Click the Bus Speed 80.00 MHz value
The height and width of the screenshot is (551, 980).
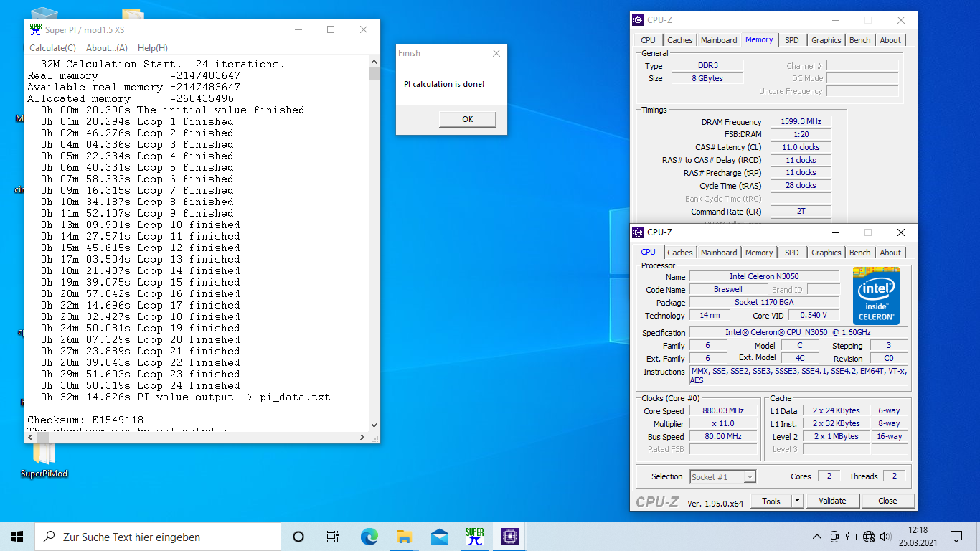click(723, 436)
